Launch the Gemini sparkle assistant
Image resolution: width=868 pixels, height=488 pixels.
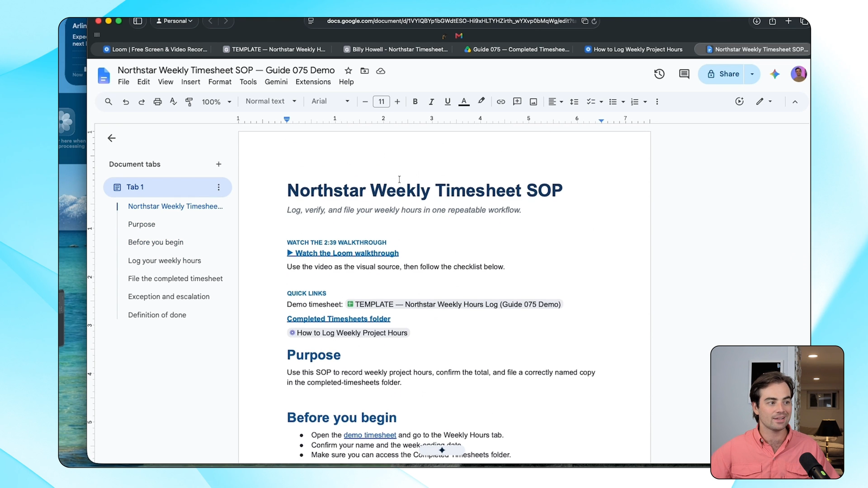(775, 74)
